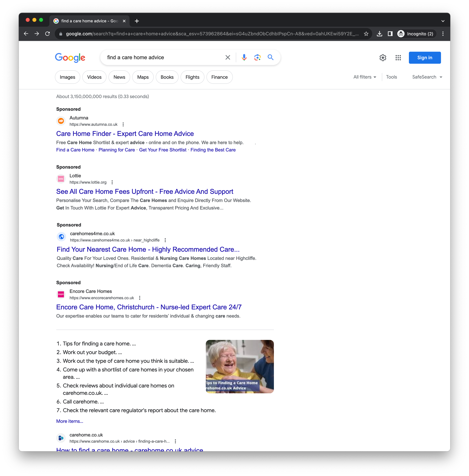
Task: Open the tab search chevron
Action: [443, 21]
